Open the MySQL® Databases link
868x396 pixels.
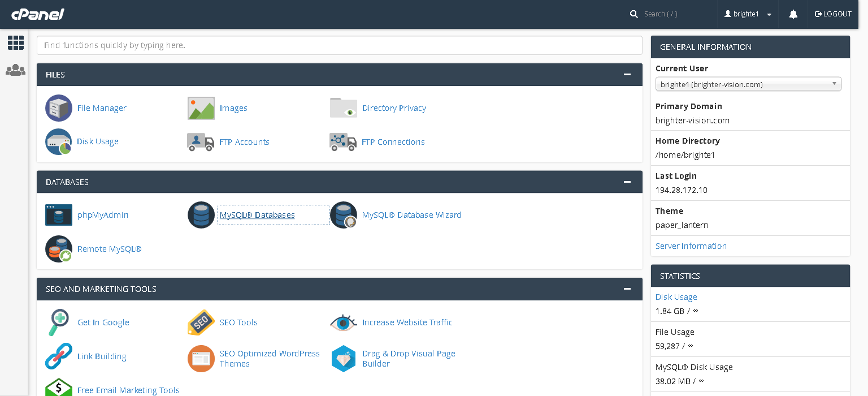(x=257, y=215)
